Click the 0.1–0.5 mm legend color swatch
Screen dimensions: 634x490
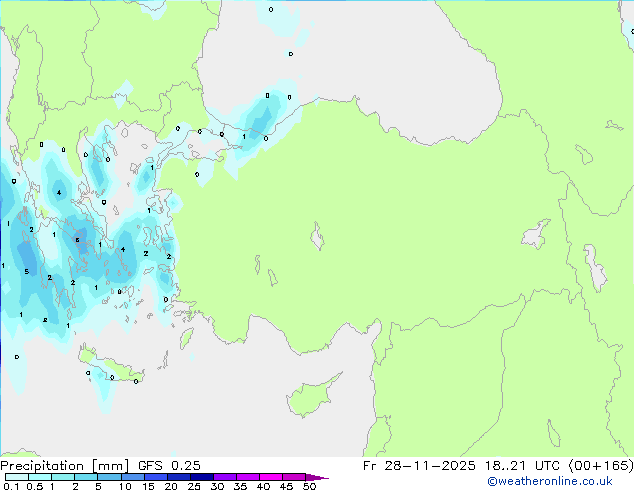(x=17, y=477)
